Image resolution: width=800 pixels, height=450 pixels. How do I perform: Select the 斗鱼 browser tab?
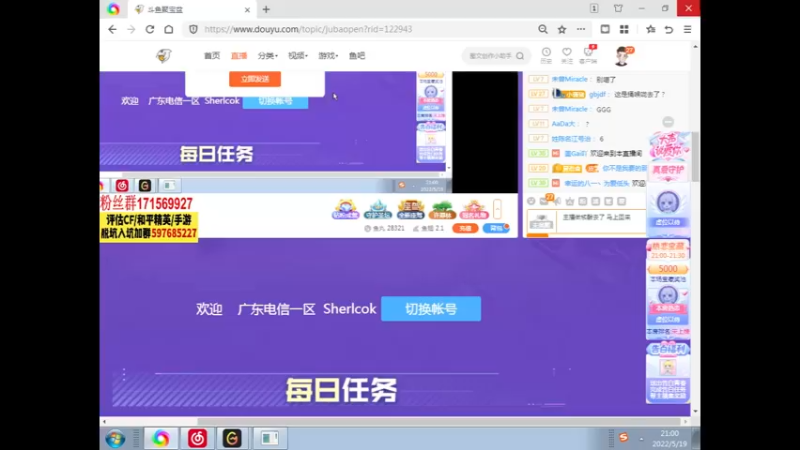[x=191, y=10]
